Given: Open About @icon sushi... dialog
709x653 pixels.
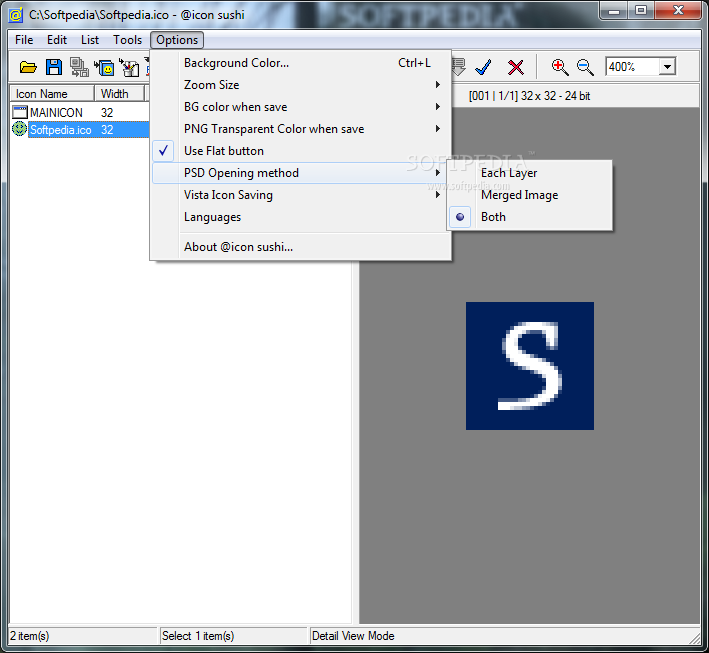Looking at the screenshot, I should [x=302, y=247].
